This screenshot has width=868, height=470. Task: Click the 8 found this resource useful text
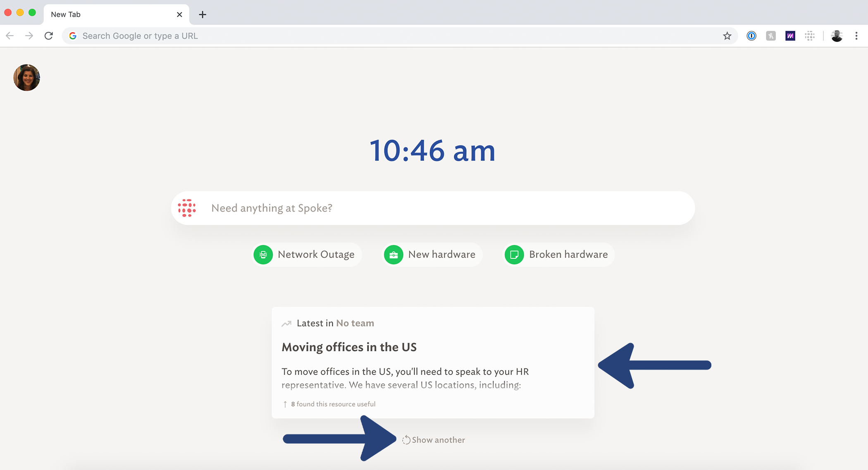(333, 404)
